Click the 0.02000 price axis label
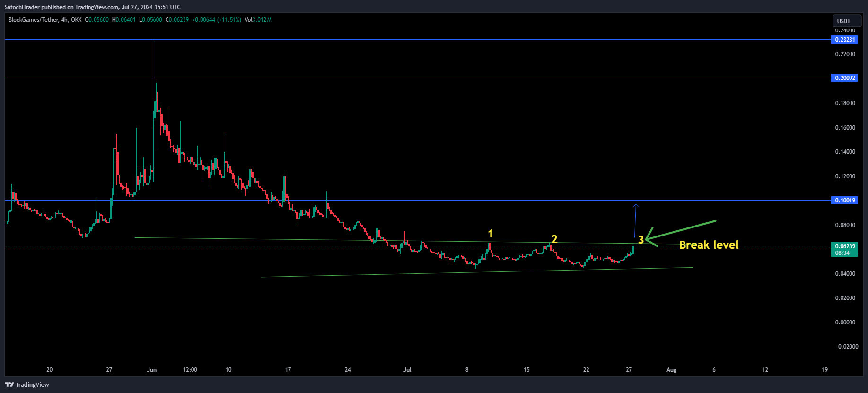The image size is (868, 393). (x=845, y=298)
